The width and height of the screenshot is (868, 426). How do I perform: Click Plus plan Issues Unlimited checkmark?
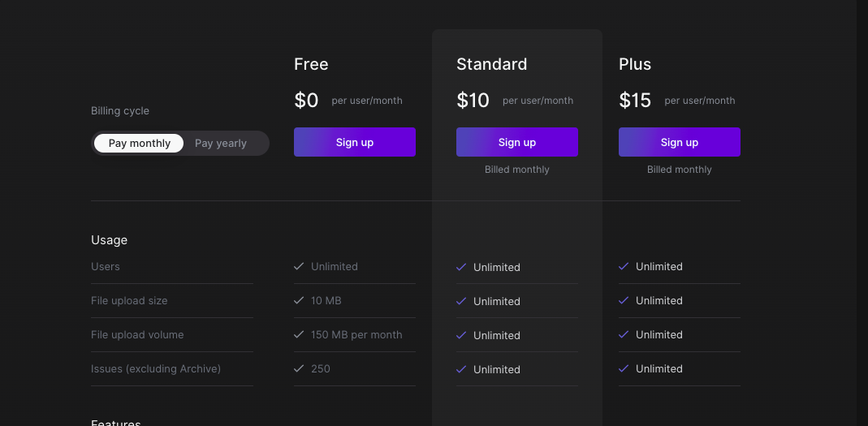click(624, 368)
